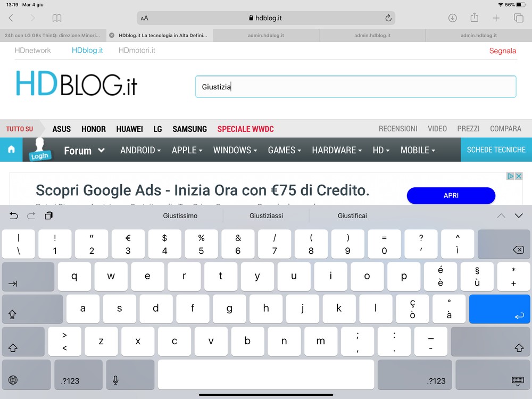Image resolution: width=532 pixels, height=399 pixels.
Task: Switch to the 24h con LG G8s ThinQ tab
Action: coord(53,35)
